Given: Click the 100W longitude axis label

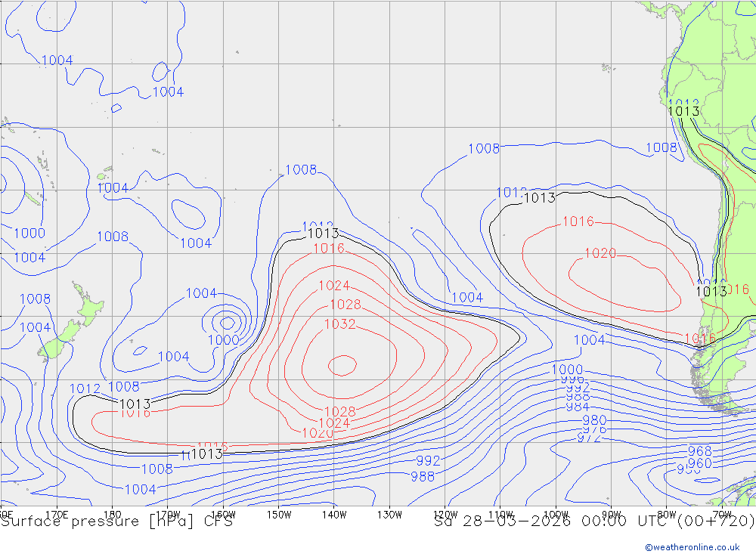Looking at the screenshot, I should (556, 515).
